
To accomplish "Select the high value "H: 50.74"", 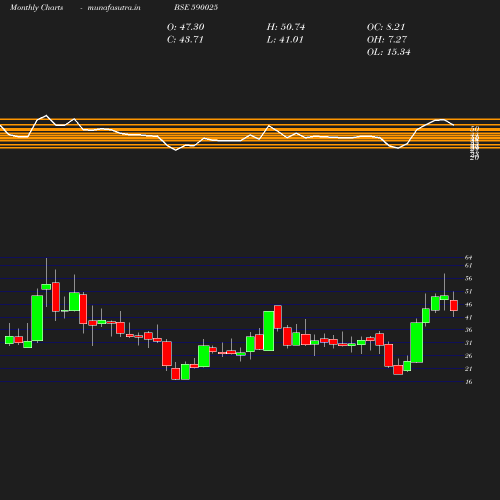I will pyautogui.click(x=286, y=27).
